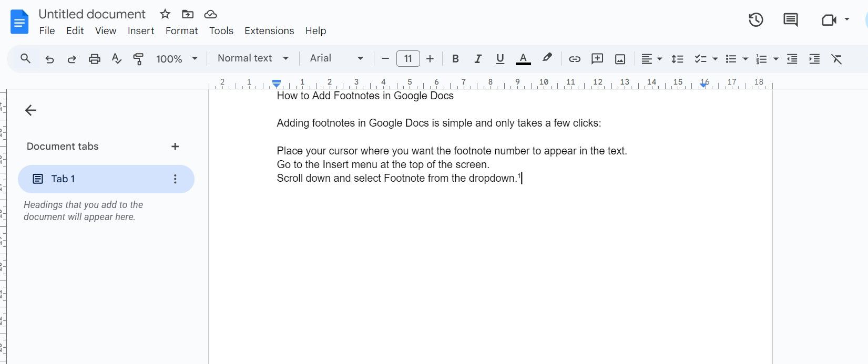The image size is (868, 364).
Task: Click the footnote superscript number 1
Action: (519, 176)
